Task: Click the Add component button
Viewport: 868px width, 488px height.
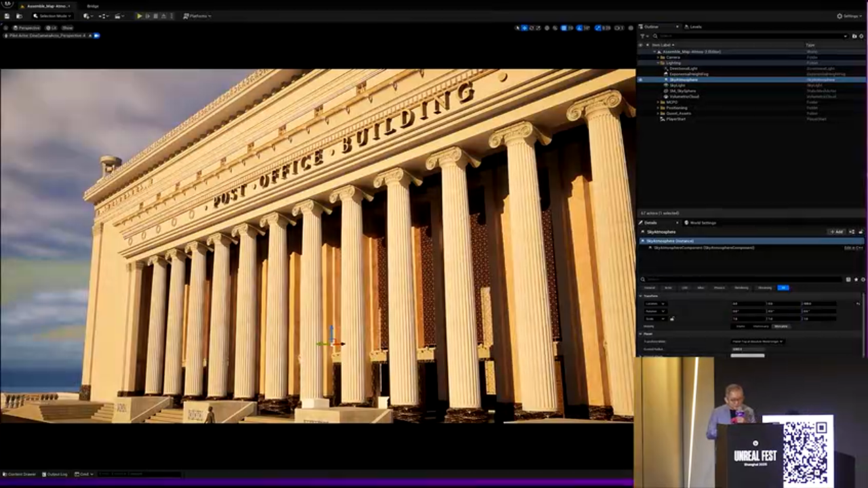Action: click(837, 232)
